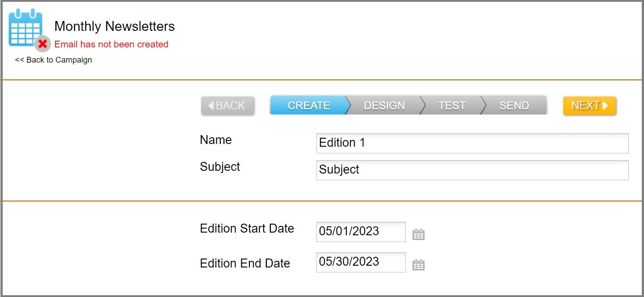Click the Edition End Date label
Image resolution: width=644 pixels, height=297 pixels.
[x=245, y=263]
